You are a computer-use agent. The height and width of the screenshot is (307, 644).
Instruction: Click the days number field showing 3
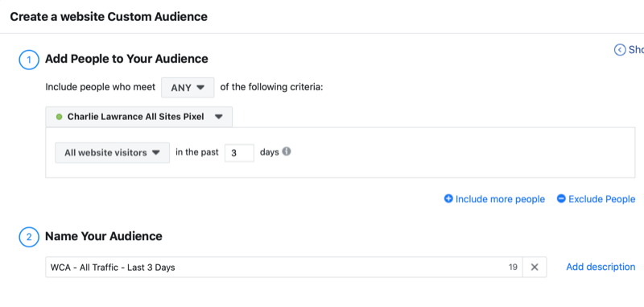point(239,152)
